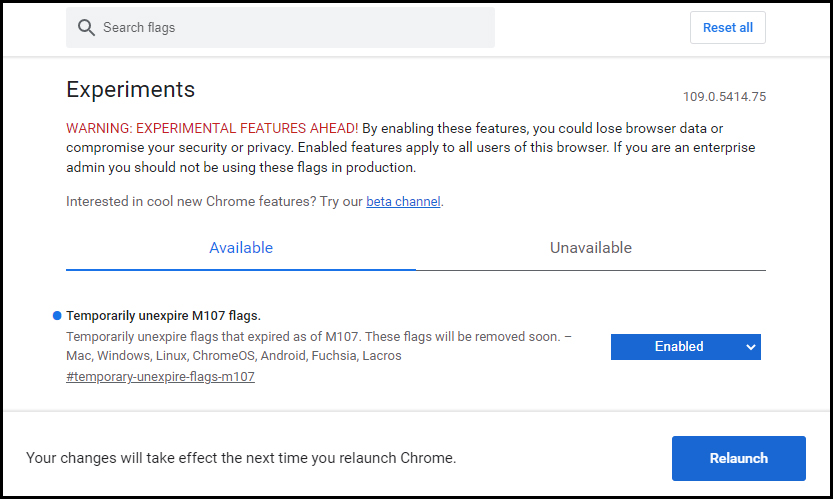Select the version number 109.0.5414.75
This screenshot has height=499, width=833.
click(x=724, y=97)
